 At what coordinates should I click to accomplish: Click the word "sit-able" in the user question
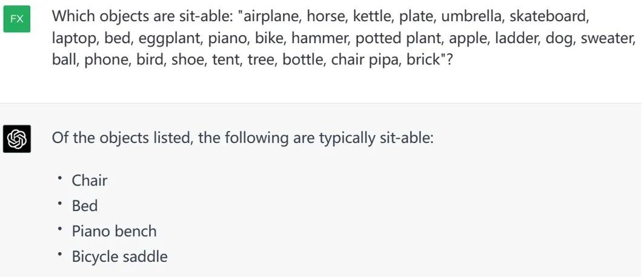196,14
